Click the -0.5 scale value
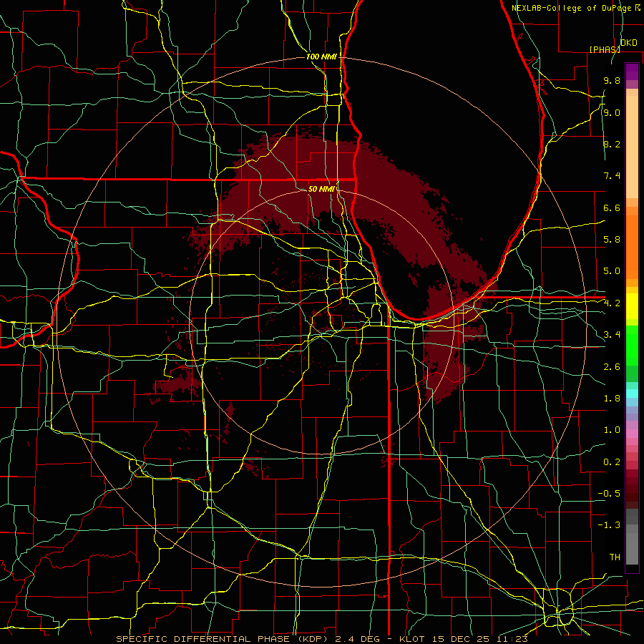Viewport: 644px width, 644px height. click(x=609, y=494)
